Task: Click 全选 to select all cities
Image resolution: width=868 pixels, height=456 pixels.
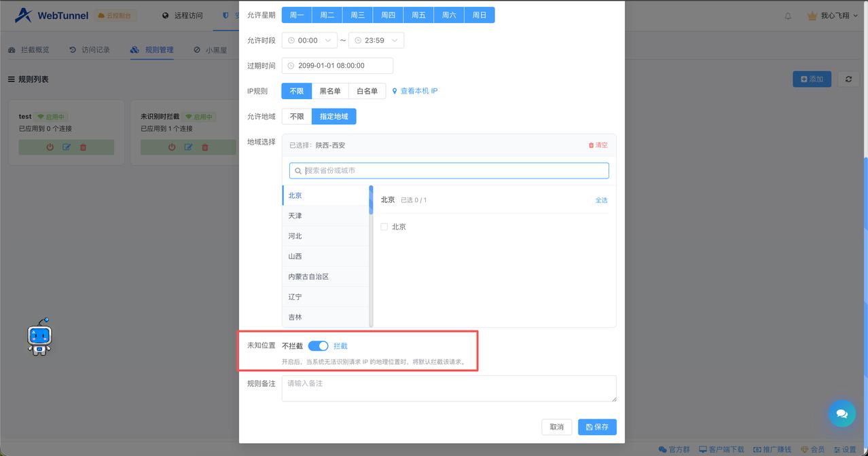Action: pyautogui.click(x=601, y=200)
